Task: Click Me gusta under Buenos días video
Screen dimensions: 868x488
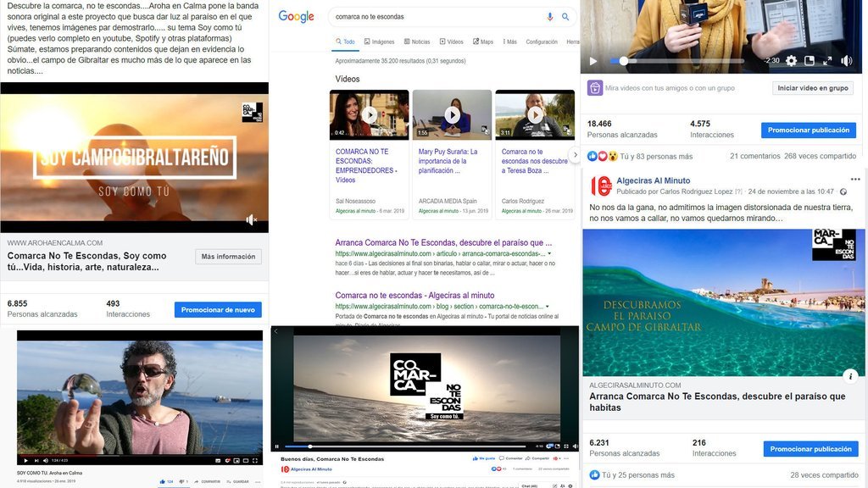Action: pos(483,458)
